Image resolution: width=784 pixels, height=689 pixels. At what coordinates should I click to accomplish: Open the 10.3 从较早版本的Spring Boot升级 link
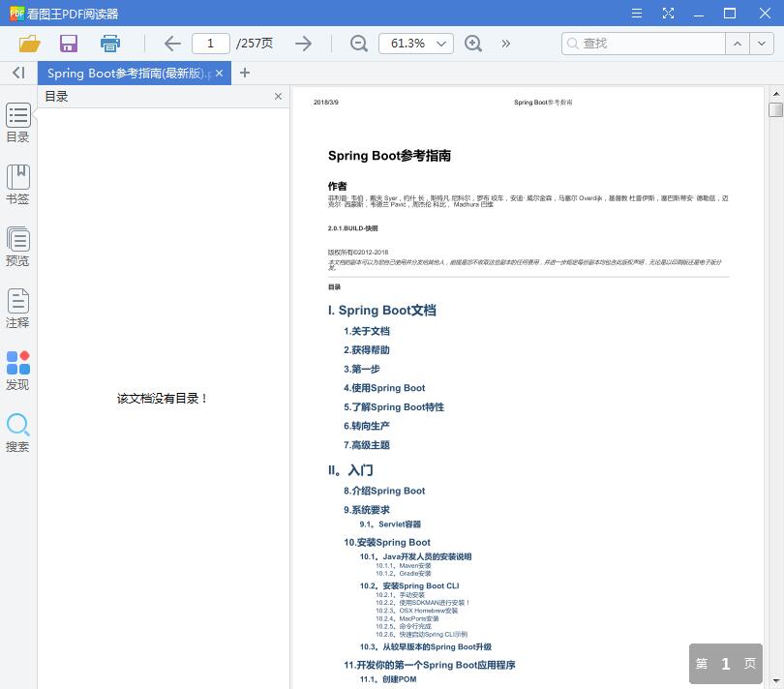pos(426,647)
